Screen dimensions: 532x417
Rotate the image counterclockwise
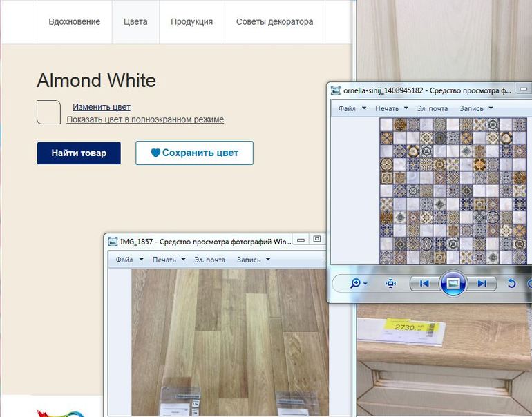[x=512, y=283]
